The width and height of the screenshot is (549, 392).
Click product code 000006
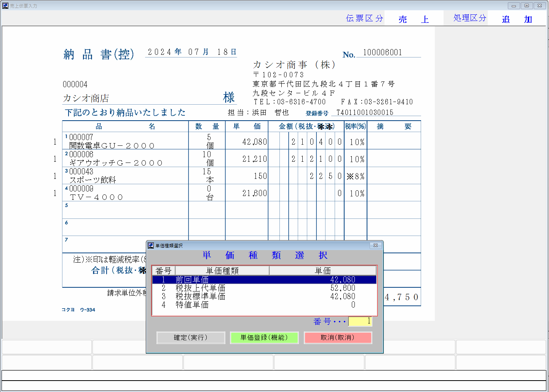(x=81, y=154)
